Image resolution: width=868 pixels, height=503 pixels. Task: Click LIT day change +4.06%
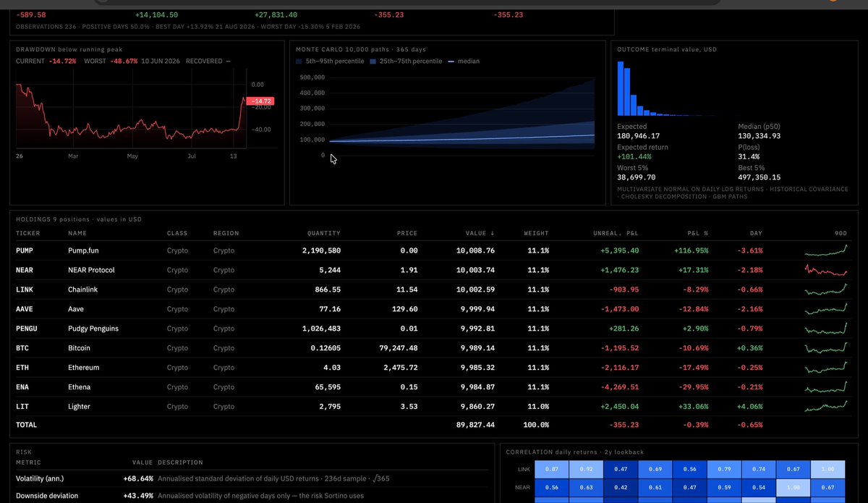(x=749, y=407)
